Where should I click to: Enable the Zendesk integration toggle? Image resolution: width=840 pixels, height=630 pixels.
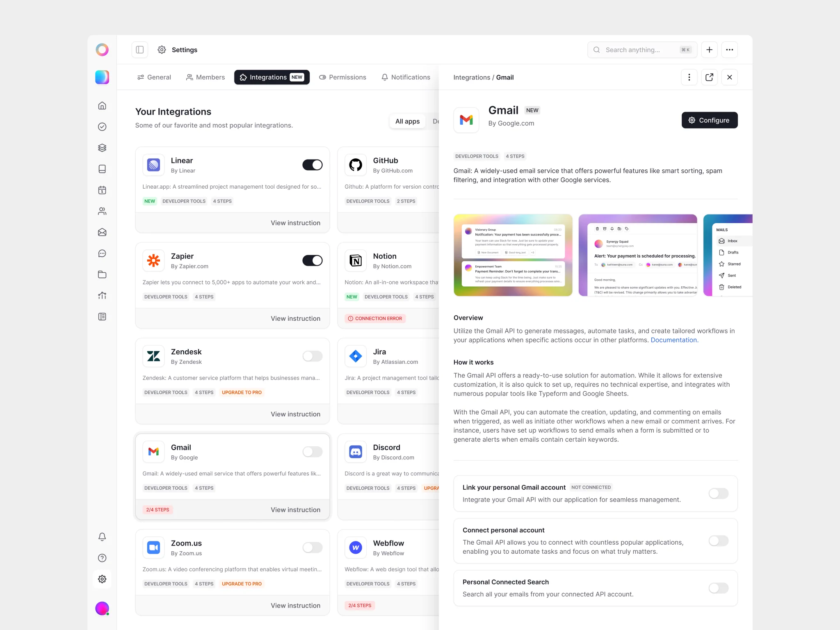click(x=313, y=356)
